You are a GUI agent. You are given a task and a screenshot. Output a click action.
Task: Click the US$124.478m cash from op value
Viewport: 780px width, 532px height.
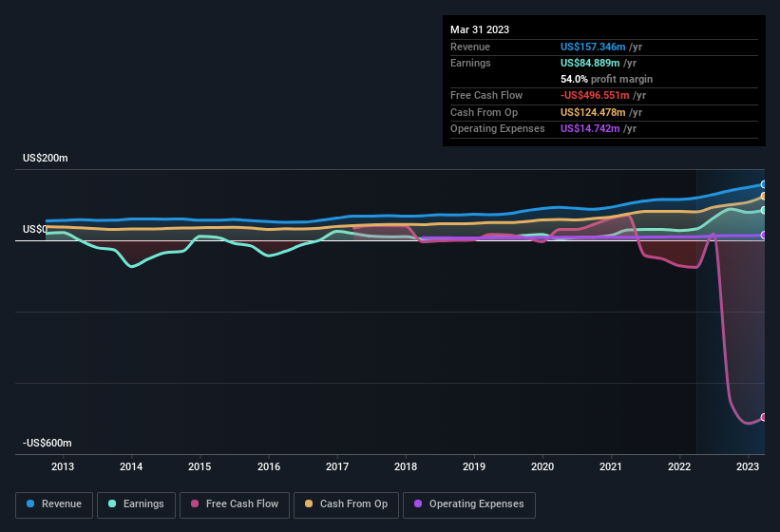point(593,112)
